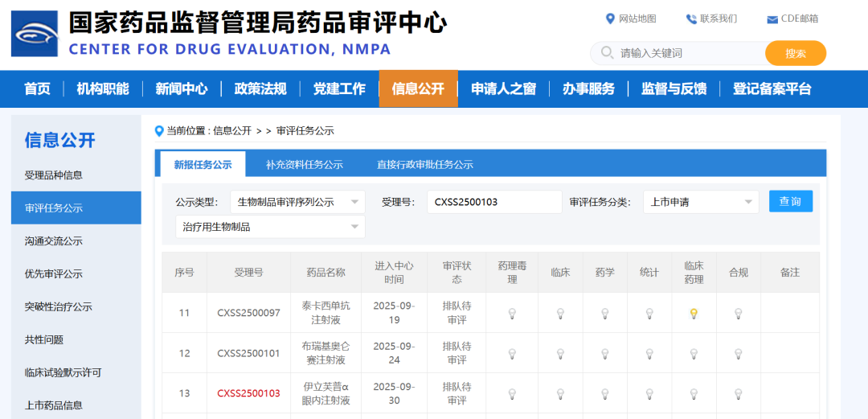Viewport: 868px width, 419px height.
Task: Open 党建工作 navigation menu
Action: click(x=339, y=88)
